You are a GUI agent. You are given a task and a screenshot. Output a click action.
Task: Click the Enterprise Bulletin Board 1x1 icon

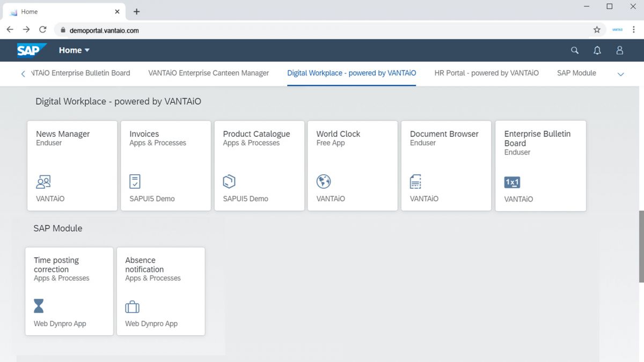point(513,182)
